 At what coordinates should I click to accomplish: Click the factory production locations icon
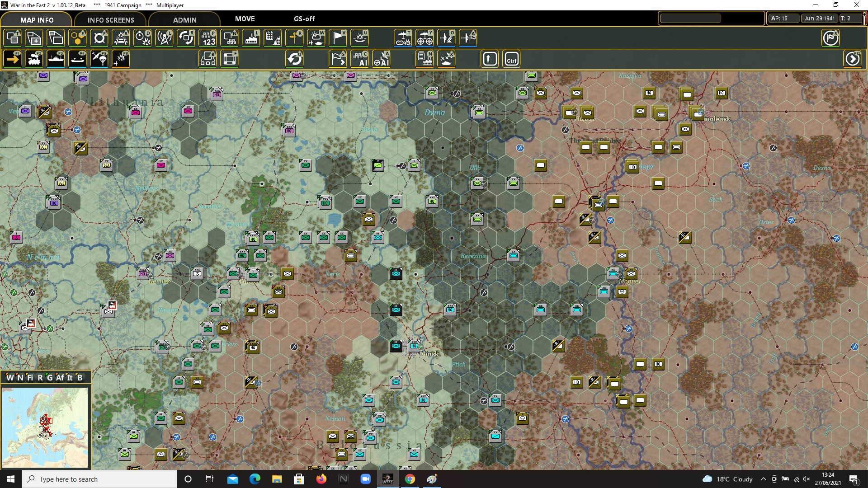click(251, 38)
